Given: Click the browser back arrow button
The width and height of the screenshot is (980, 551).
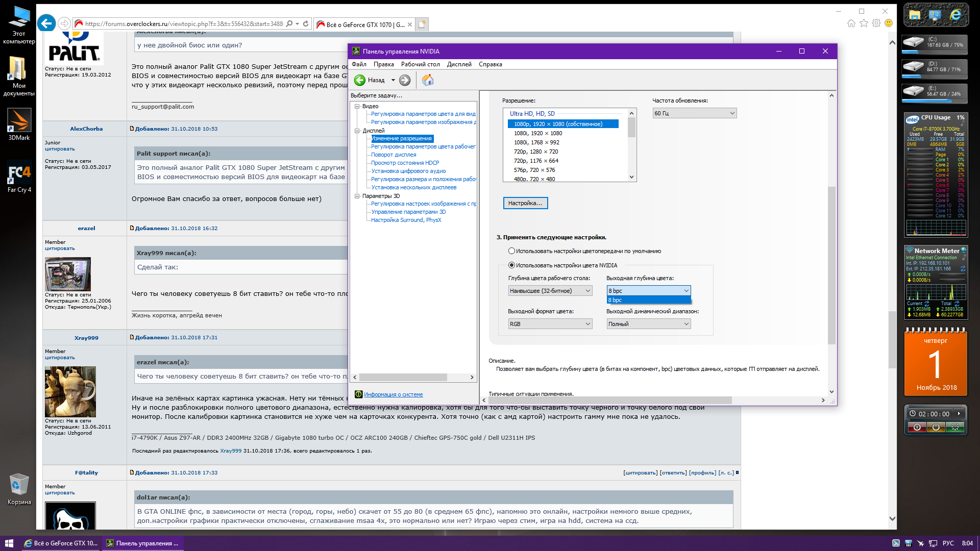Looking at the screenshot, I should (46, 23).
